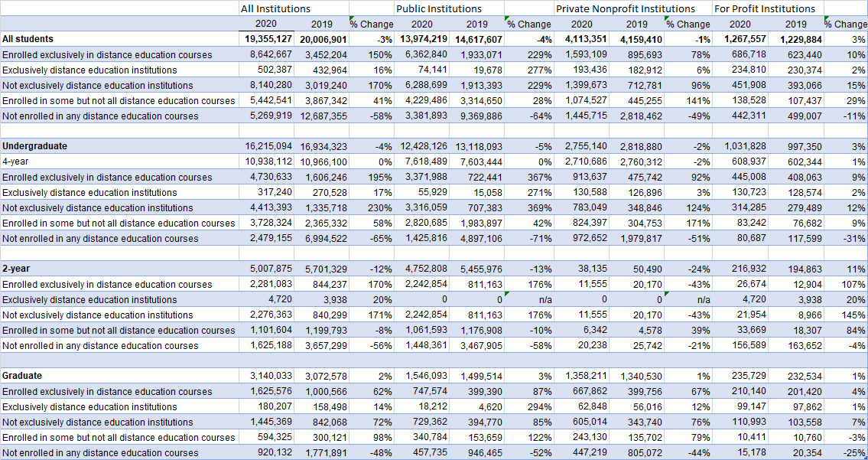Select the 2,818,462 cell

(636, 116)
